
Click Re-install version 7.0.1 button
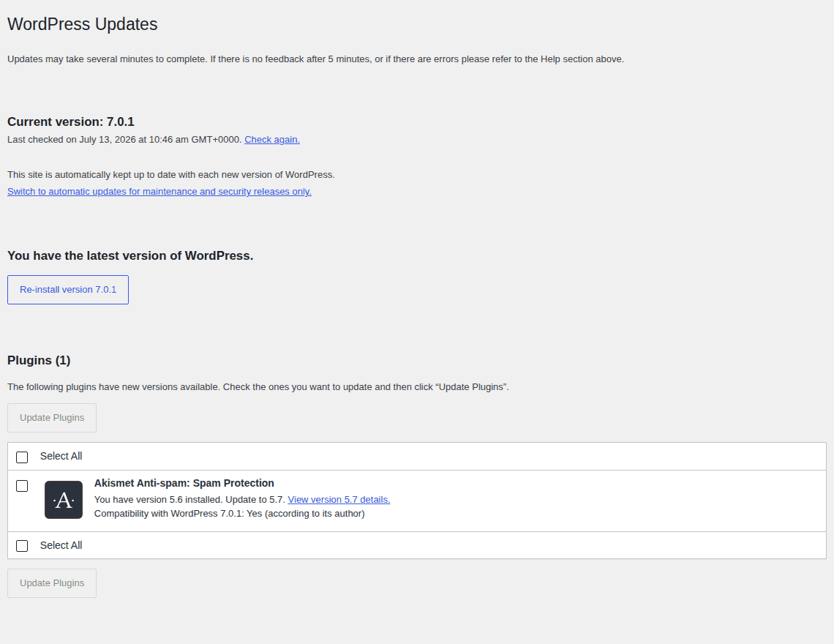point(68,290)
